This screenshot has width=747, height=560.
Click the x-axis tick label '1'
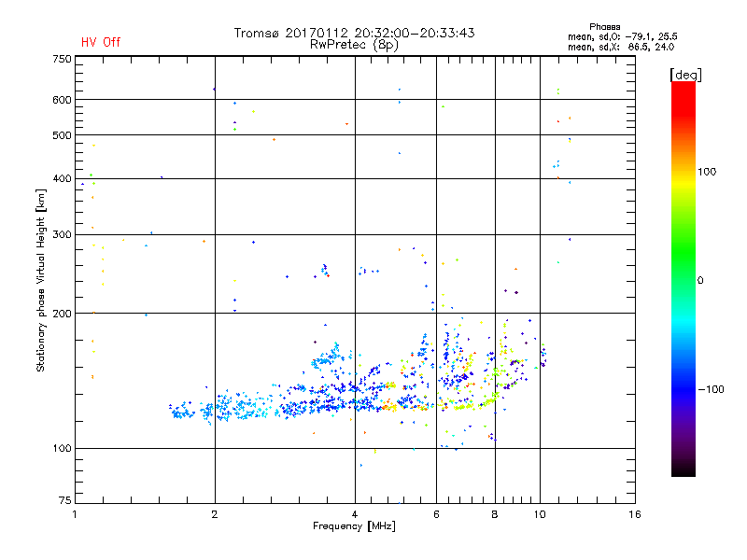75,514
